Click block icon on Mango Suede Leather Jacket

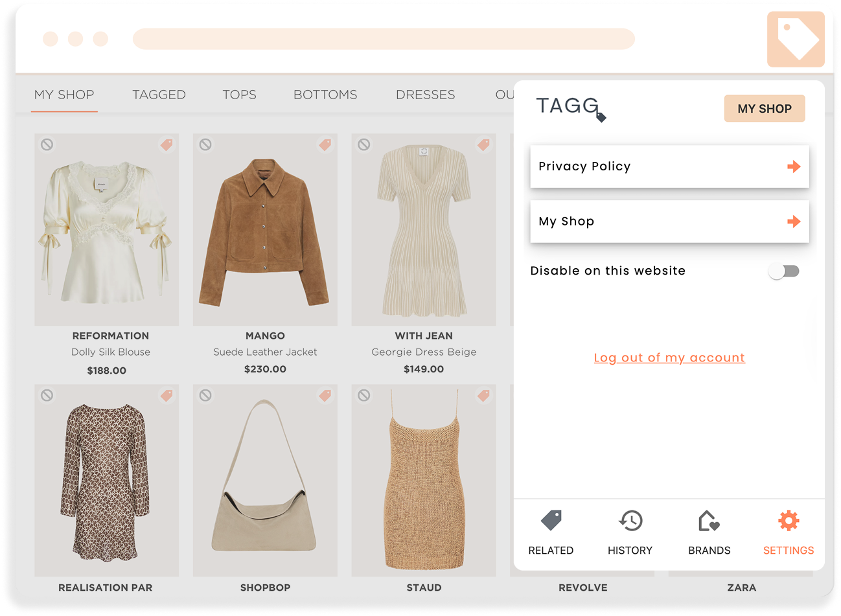(x=205, y=144)
